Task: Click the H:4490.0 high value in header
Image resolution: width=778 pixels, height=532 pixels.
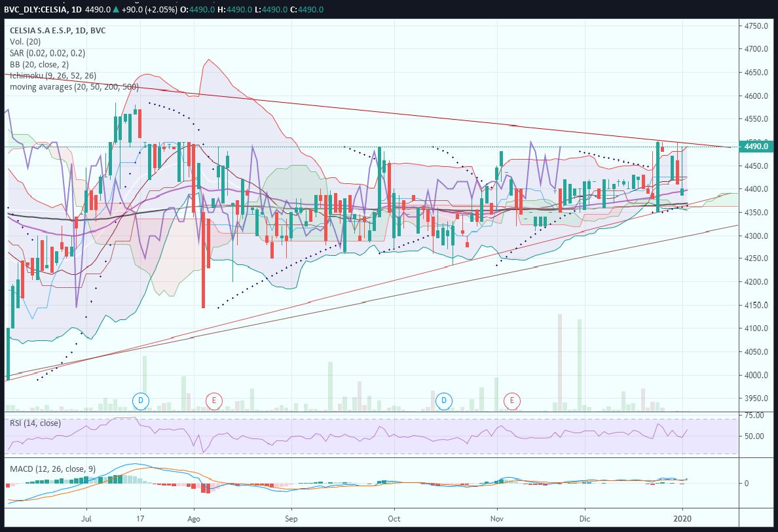Action: 234,9
